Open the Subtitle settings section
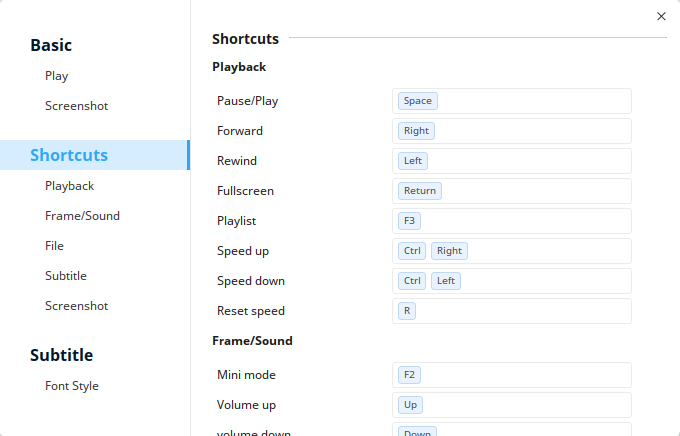This screenshot has width=680, height=436. tap(61, 355)
